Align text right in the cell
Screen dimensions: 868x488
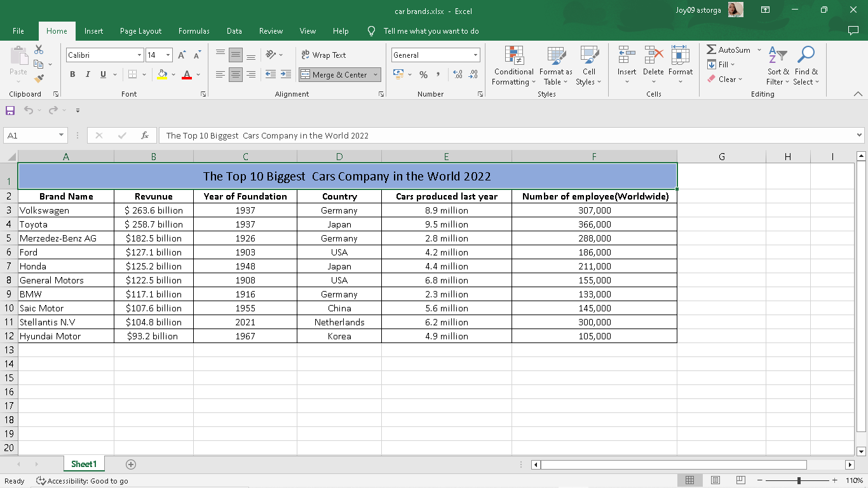(251, 74)
